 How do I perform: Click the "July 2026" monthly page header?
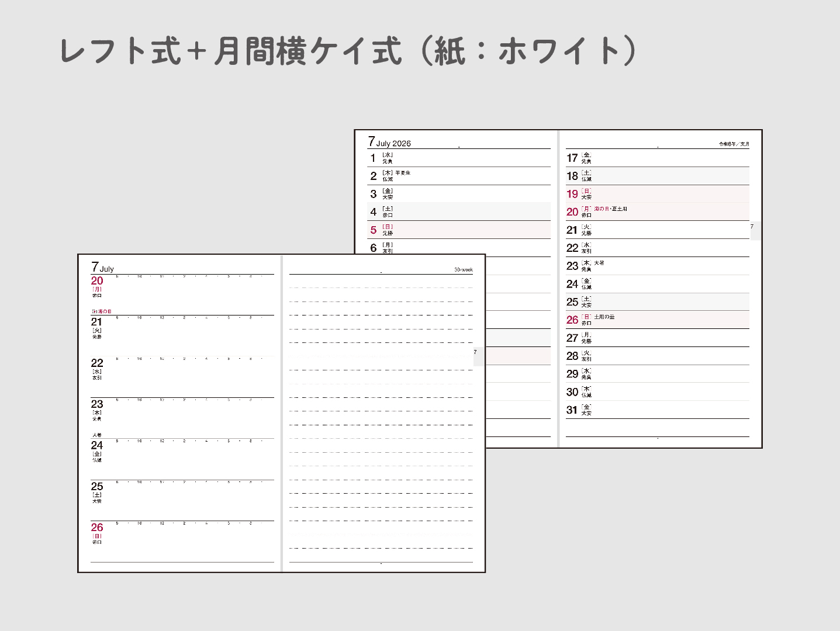tap(389, 142)
